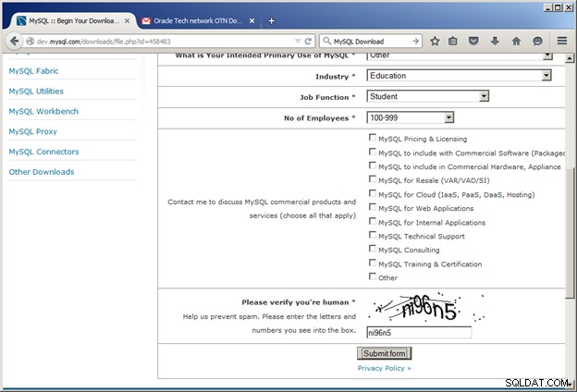The width and height of the screenshot is (577, 392).
Task: Click the captcha text input field
Action: (x=419, y=333)
